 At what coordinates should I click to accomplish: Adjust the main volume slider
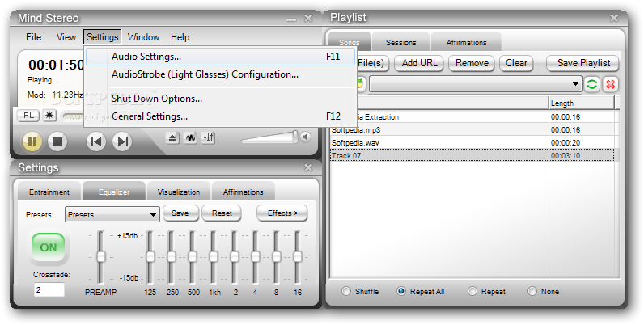294,137
